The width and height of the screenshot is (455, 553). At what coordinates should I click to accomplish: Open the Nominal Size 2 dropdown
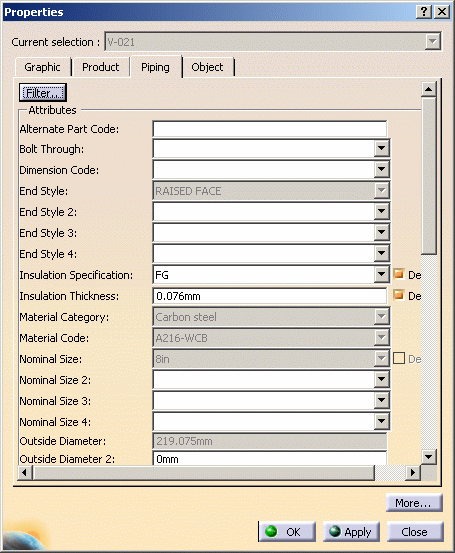click(x=381, y=379)
